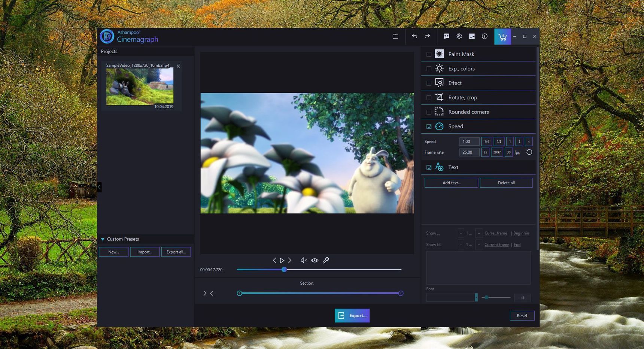This screenshot has height=349, width=644.
Task: Remove SampleVideo project with the X
Action: pyautogui.click(x=179, y=66)
